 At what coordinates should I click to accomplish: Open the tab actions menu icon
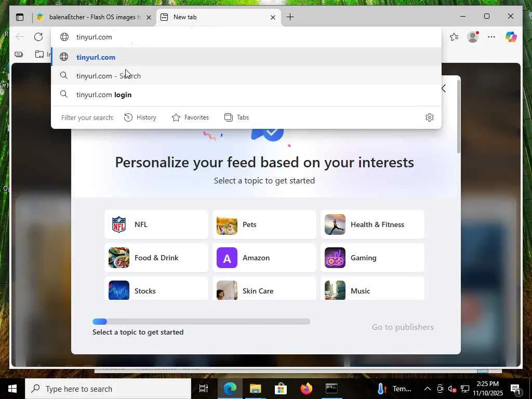pyautogui.click(x=20, y=17)
